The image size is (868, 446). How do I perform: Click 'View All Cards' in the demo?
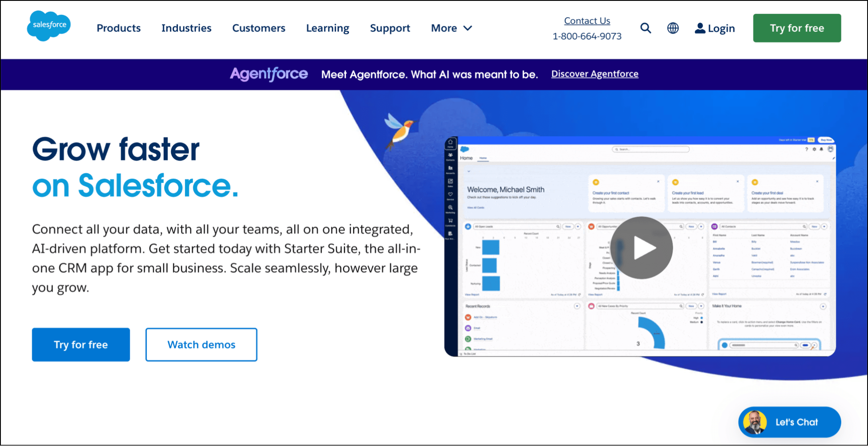point(475,208)
